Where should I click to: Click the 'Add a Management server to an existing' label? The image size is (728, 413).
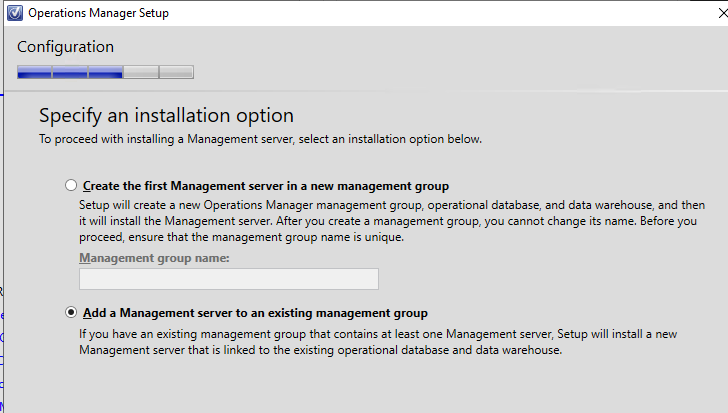click(x=255, y=313)
